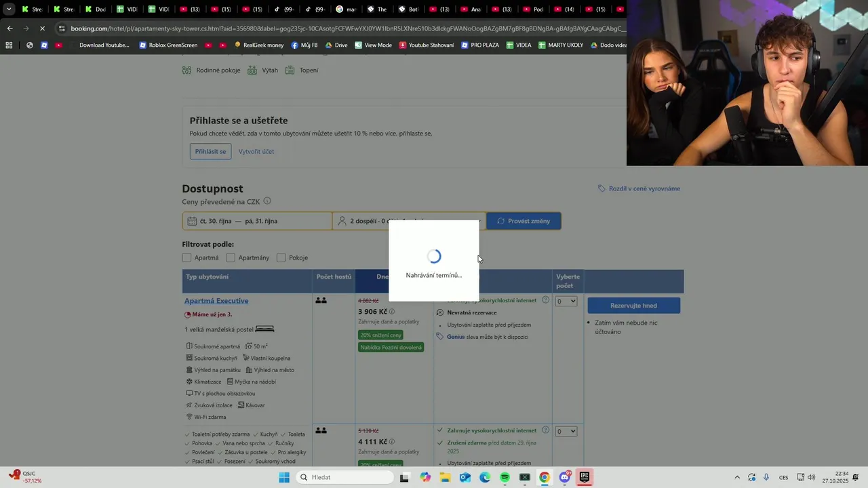Go back using the browser back arrow

click(9, 28)
